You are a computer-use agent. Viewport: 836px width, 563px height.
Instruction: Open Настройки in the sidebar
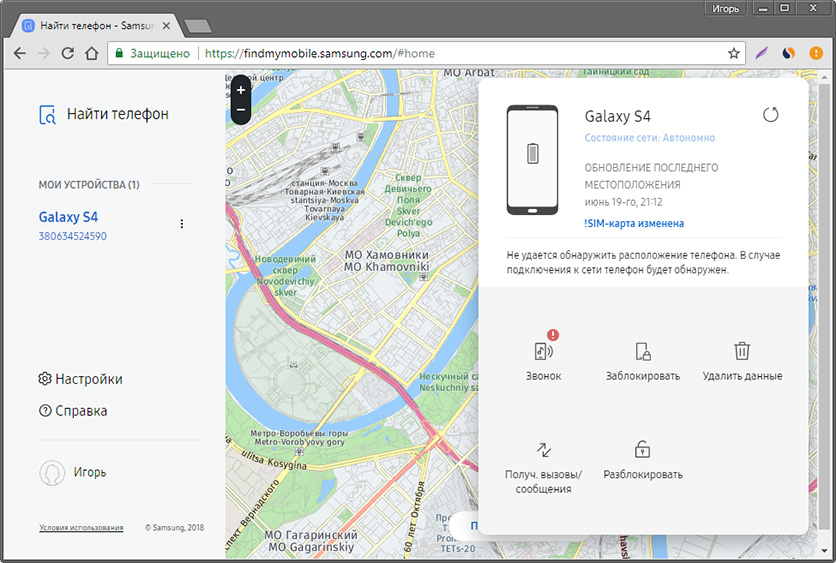click(81, 379)
